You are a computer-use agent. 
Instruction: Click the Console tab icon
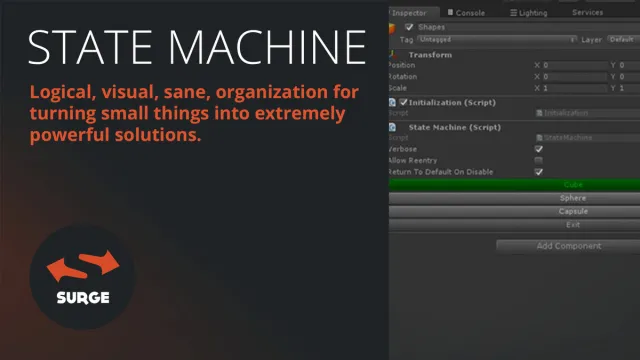click(x=450, y=13)
